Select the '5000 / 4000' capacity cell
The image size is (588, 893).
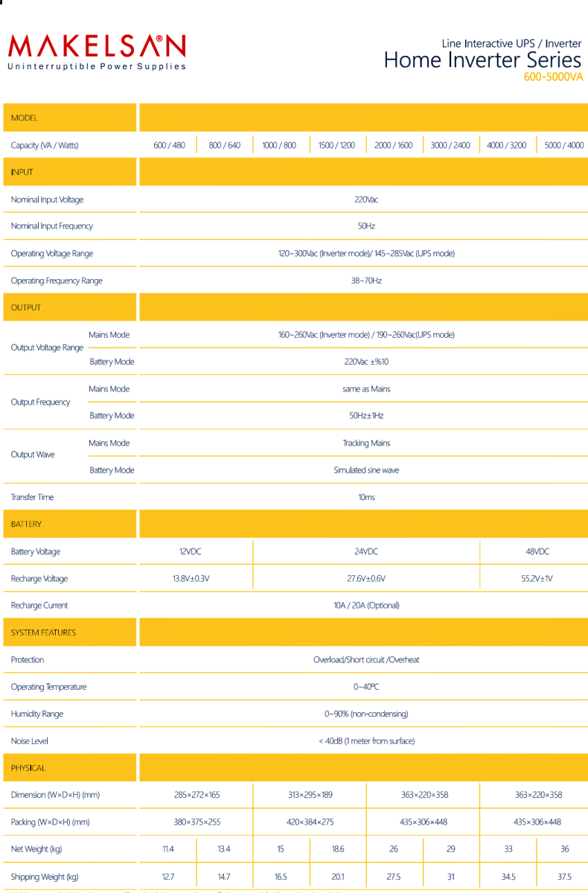564,145
